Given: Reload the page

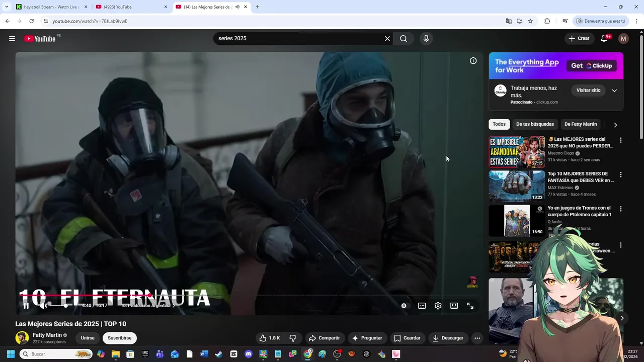Looking at the screenshot, I should (31, 21).
